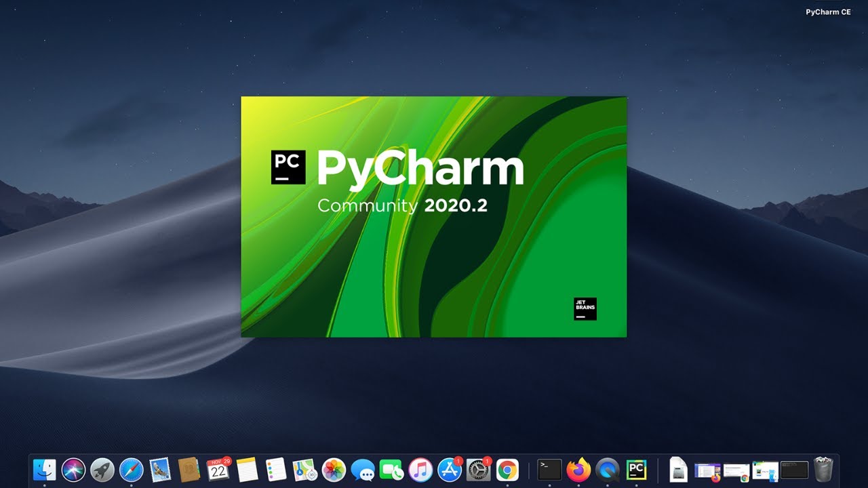Open Maps icon in Dock
This screenshot has height=488, width=868.
pyautogui.click(x=305, y=469)
